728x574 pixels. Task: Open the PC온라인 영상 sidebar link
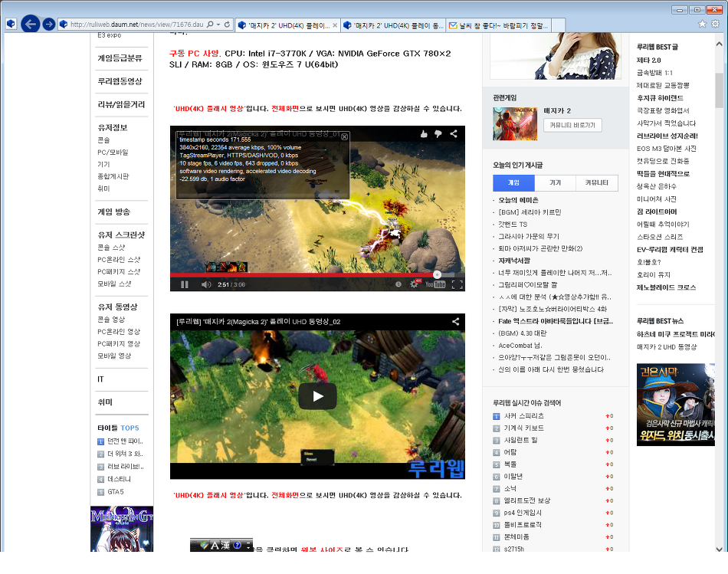(119, 332)
